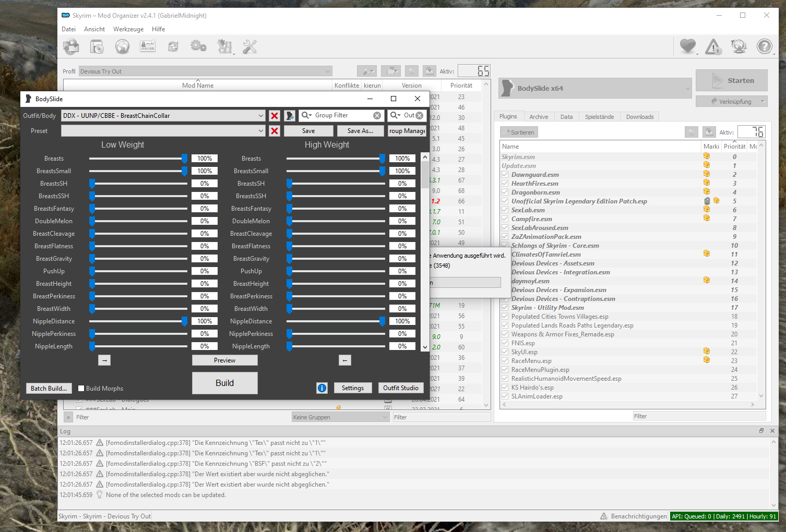Open the Nexus globe icon in toolbar

coord(122,47)
